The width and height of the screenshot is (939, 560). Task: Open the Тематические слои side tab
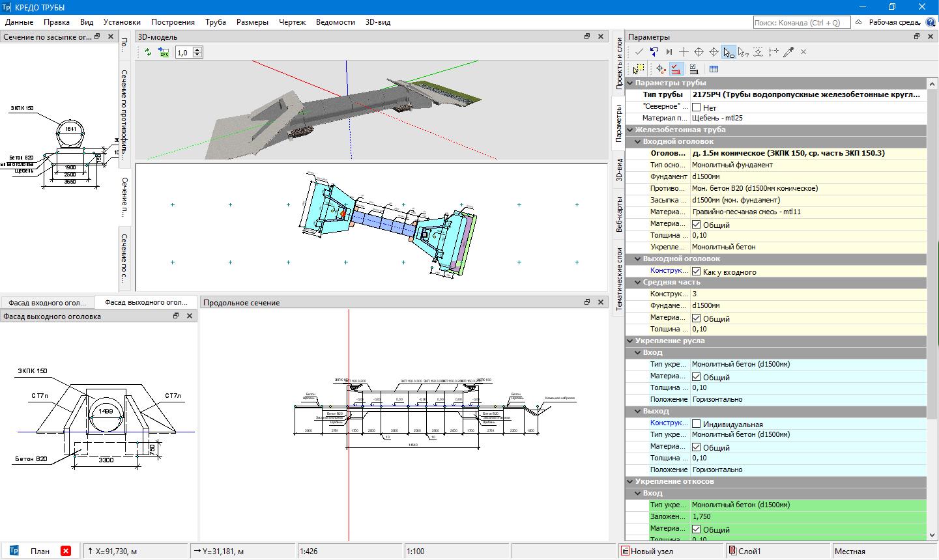(619, 279)
